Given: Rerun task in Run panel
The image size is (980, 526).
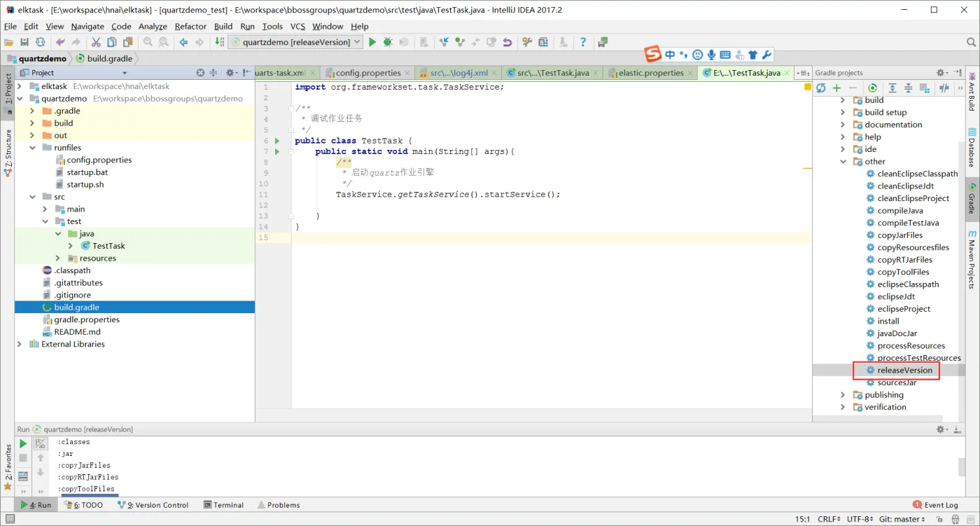Looking at the screenshot, I should click(x=23, y=443).
